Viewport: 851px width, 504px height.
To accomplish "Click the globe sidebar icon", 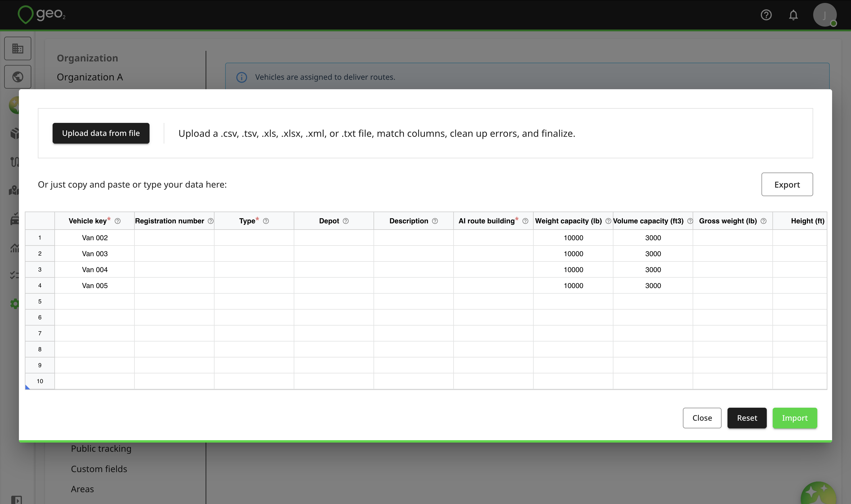I will pyautogui.click(x=18, y=77).
